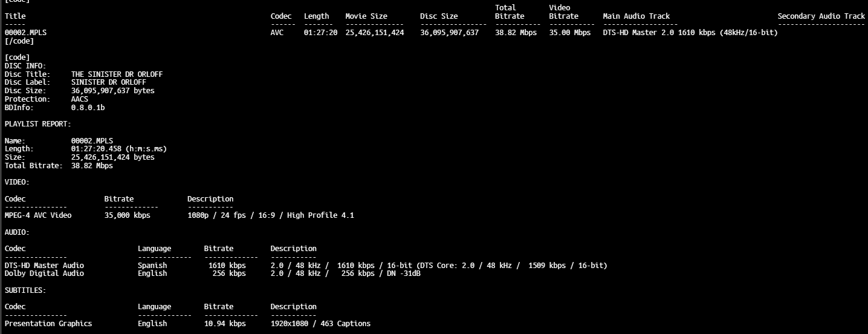Click the 00002.MPLS entry in the top table row

click(25, 33)
